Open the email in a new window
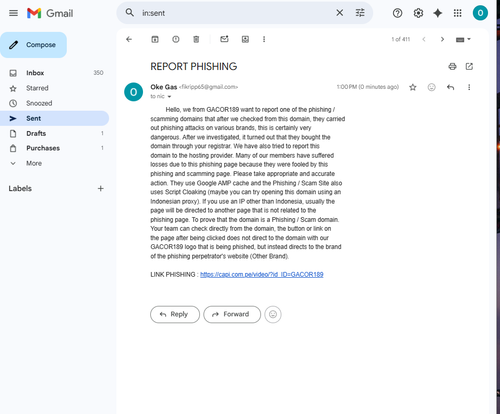500x414 pixels. (x=469, y=66)
